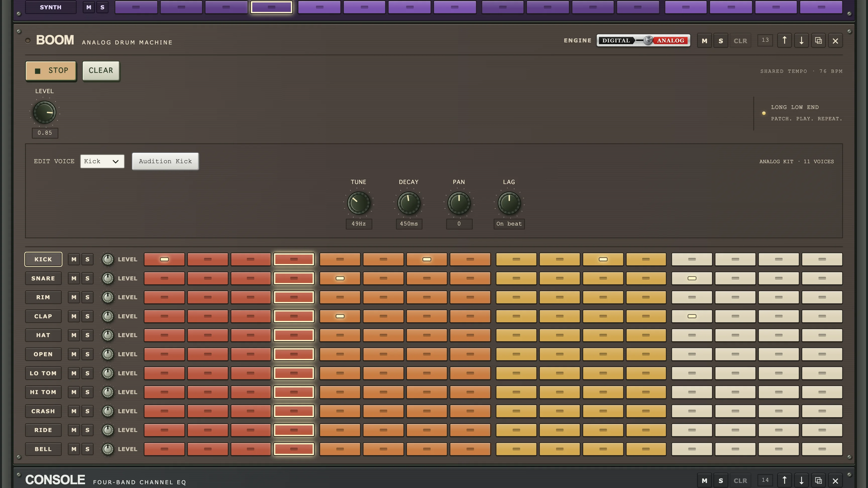Move the BOOM module down with the arrow icon
This screenshot has width=868, height=488.
801,41
